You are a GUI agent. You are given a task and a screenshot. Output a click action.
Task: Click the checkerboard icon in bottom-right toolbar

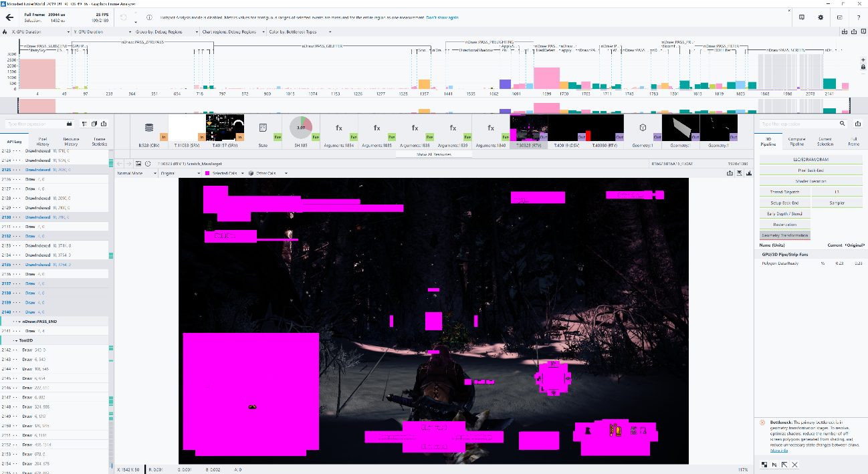tap(765, 464)
